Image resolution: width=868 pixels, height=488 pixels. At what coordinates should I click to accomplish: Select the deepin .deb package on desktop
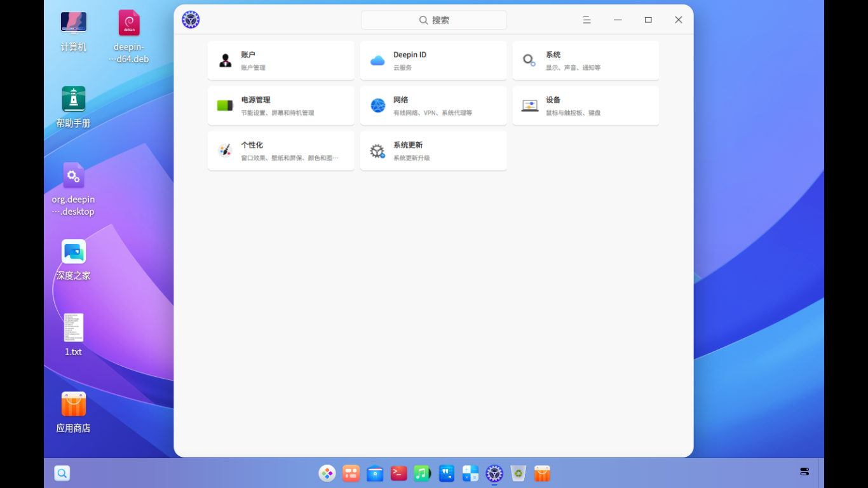point(129,36)
